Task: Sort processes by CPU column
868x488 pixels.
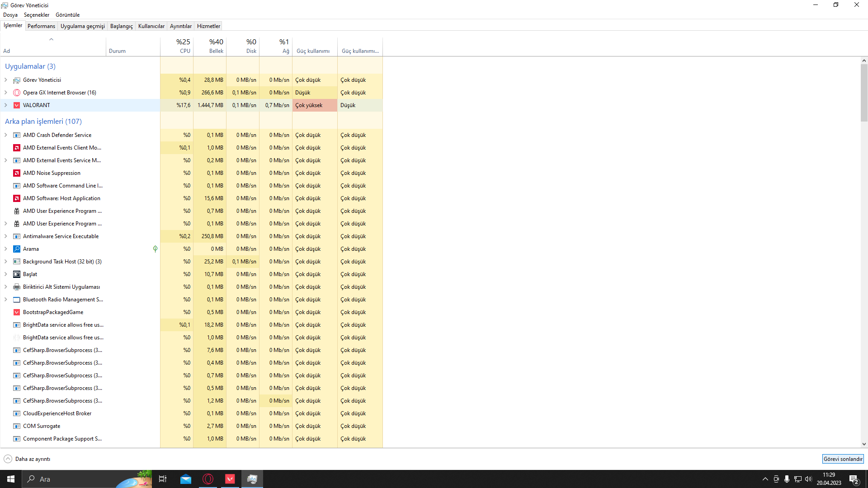Action: tap(177, 46)
